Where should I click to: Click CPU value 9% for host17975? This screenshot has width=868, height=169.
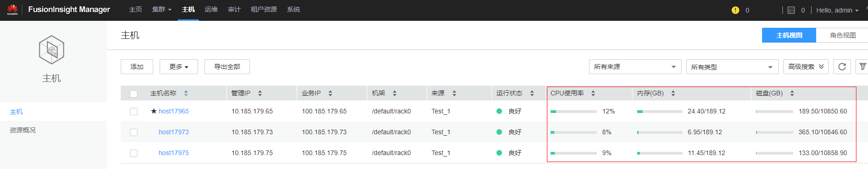(x=607, y=153)
